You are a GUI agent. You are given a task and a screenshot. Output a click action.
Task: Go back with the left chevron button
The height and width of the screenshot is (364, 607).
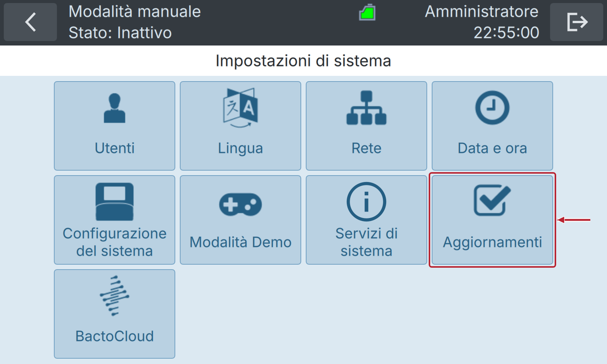[x=30, y=22]
